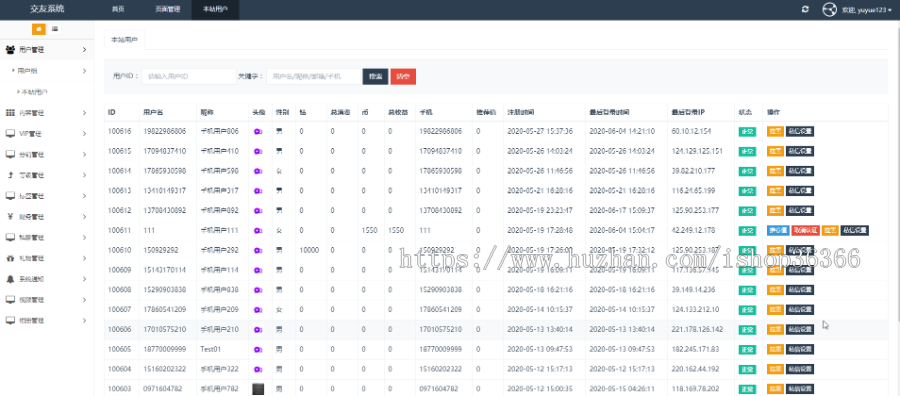The width and height of the screenshot is (900, 396).
Task: Click the purple avatar icon for ID 100611
Action: pyautogui.click(x=258, y=231)
